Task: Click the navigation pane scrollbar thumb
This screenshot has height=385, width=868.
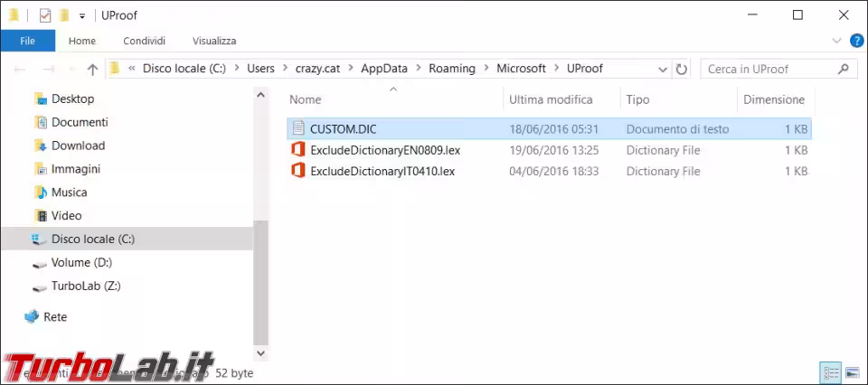Action: point(260,283)
